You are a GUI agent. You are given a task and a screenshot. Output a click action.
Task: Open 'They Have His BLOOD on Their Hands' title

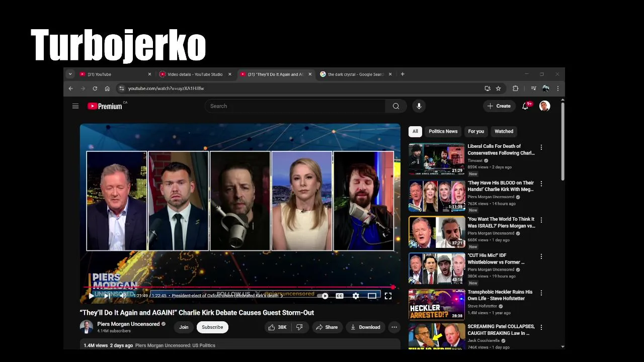coord(501,186)
